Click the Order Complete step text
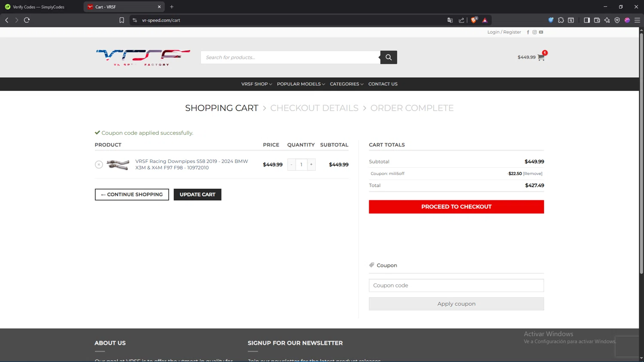 (412, 108)
